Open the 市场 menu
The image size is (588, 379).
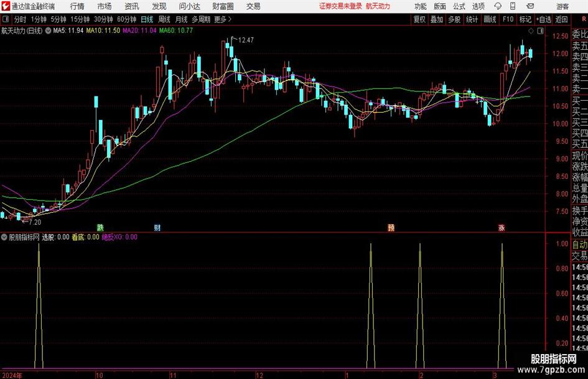105,6
